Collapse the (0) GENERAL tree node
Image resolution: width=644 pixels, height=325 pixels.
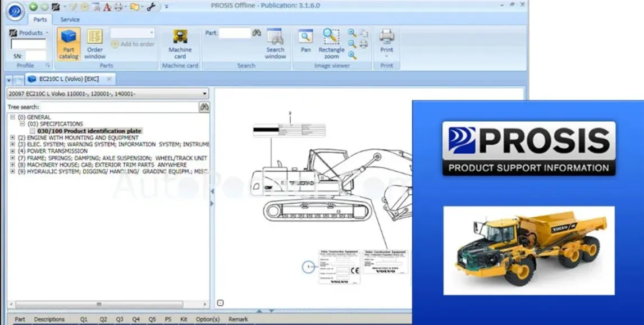[x=12, y=117]
